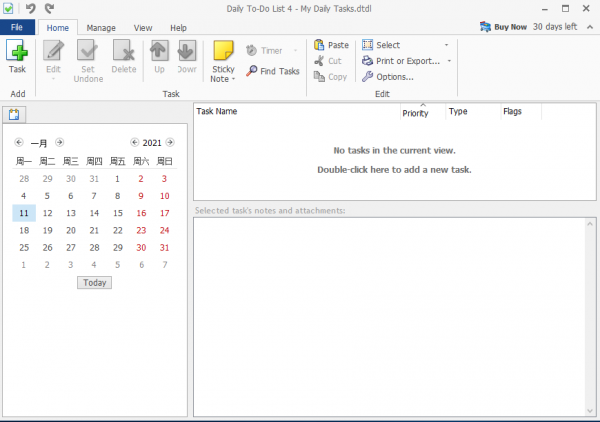Click the notes scrollbar down arrow

pos(590,411)
